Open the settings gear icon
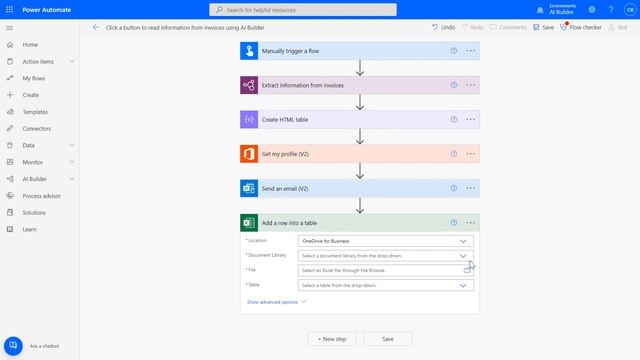Image resolution: width=640 pixels, height=360 pixels. coord(592,9)
